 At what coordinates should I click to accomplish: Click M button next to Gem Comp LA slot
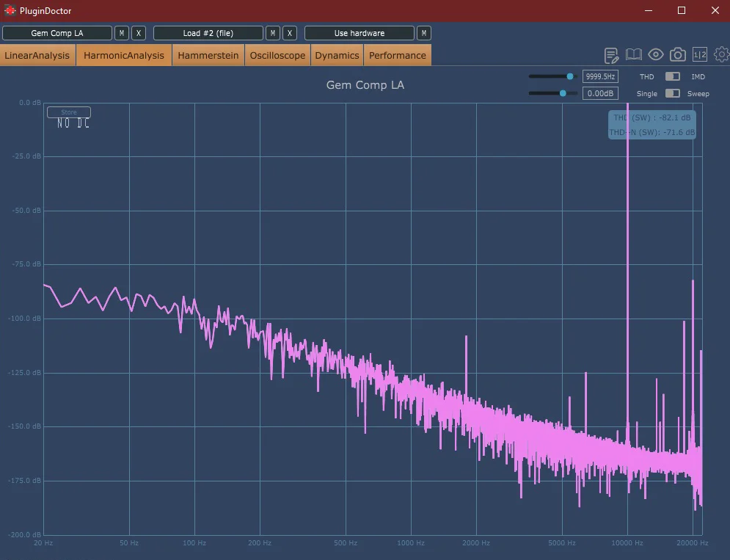(122, 33)
